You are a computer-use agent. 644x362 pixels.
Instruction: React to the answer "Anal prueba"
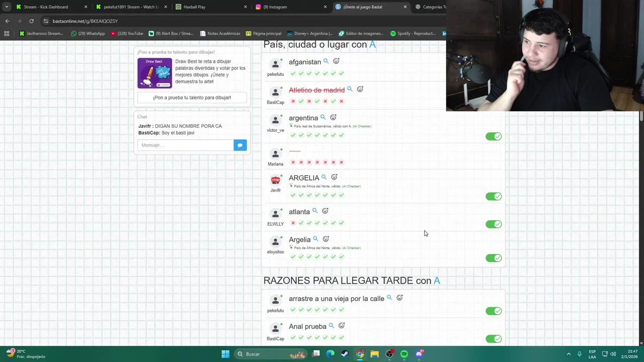tap(341, 326)
